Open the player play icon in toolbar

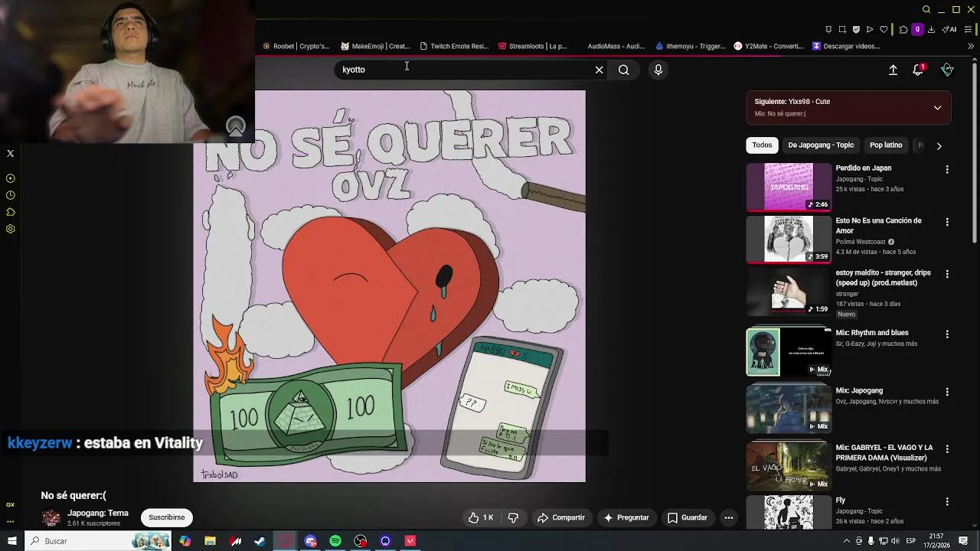click(870, 30)
